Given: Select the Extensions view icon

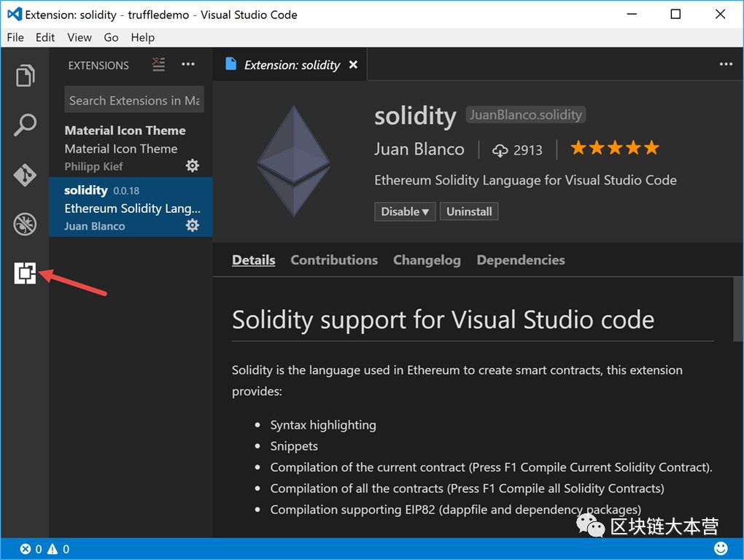Looking at the screenshot, I should 25,273.
